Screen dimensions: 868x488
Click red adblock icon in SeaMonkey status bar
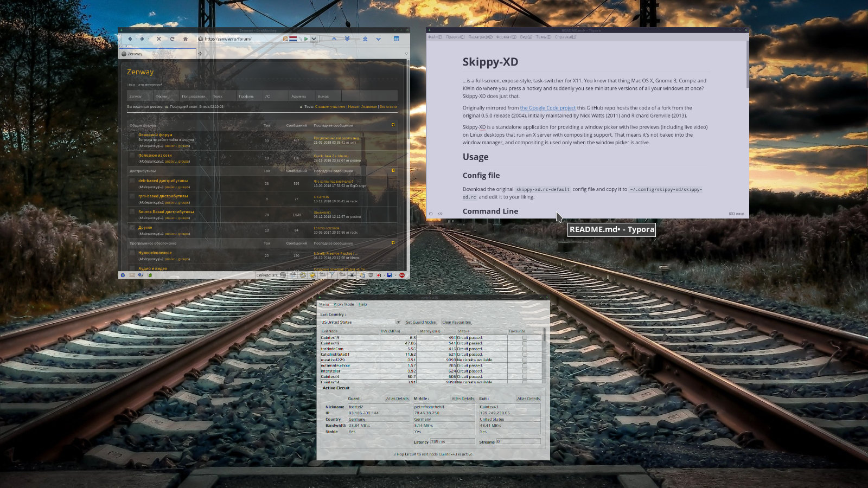click(402, 275)
